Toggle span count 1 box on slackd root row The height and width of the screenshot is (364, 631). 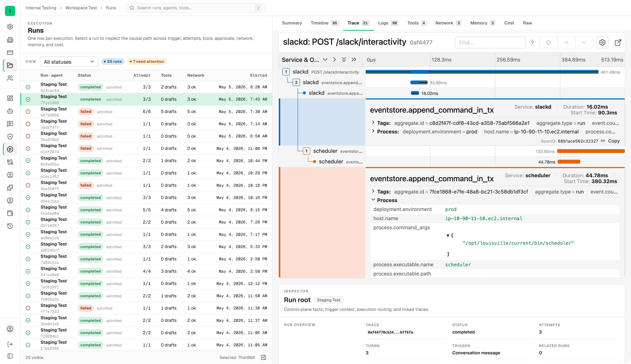pyautogui.click(x=286, y=72)
